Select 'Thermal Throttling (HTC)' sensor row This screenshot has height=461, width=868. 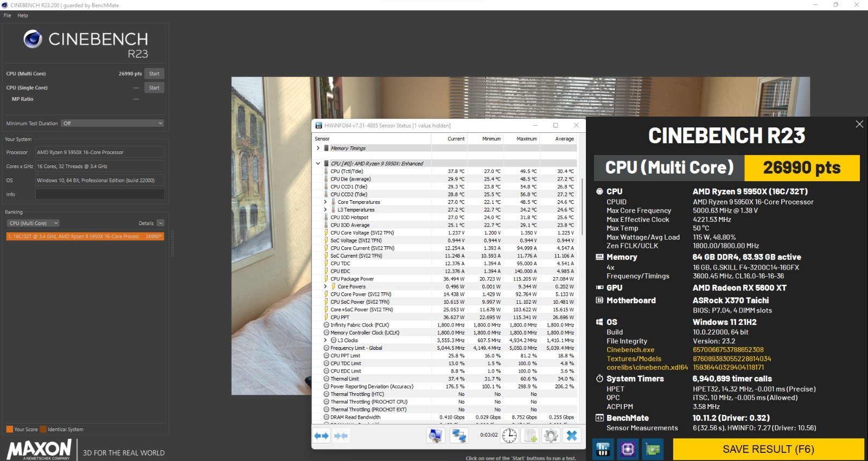point(445,394)
